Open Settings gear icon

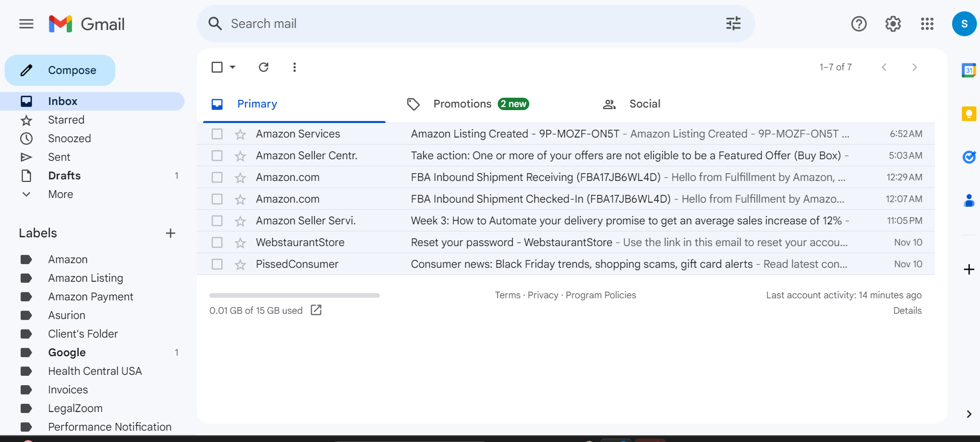(x=893, y=24)
